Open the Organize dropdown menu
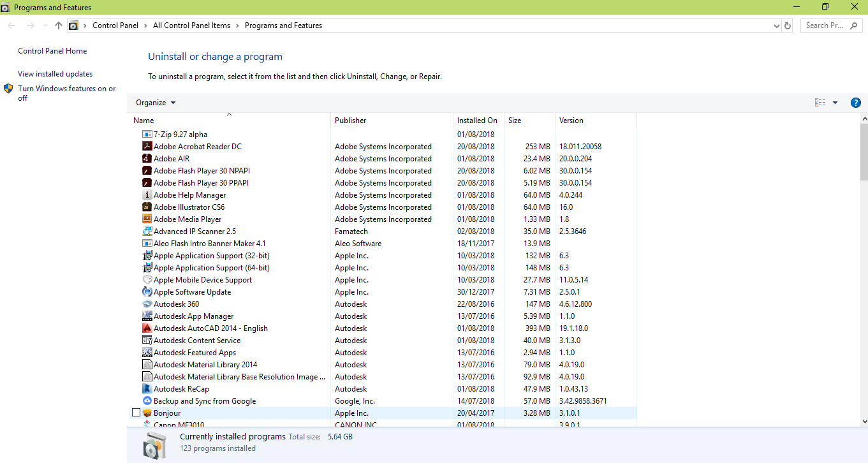The image size is (868, 463). click(155, 103)
